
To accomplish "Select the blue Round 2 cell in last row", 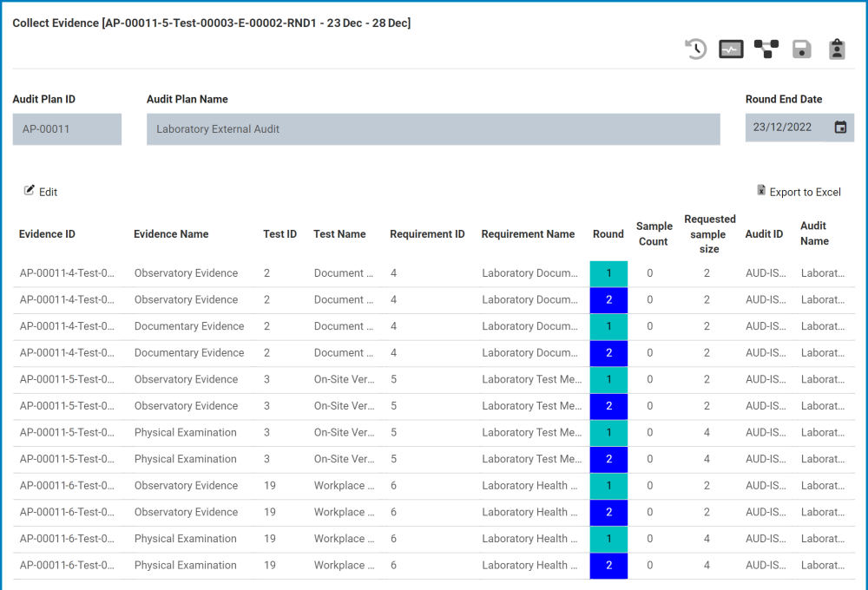I will (608, 566).
